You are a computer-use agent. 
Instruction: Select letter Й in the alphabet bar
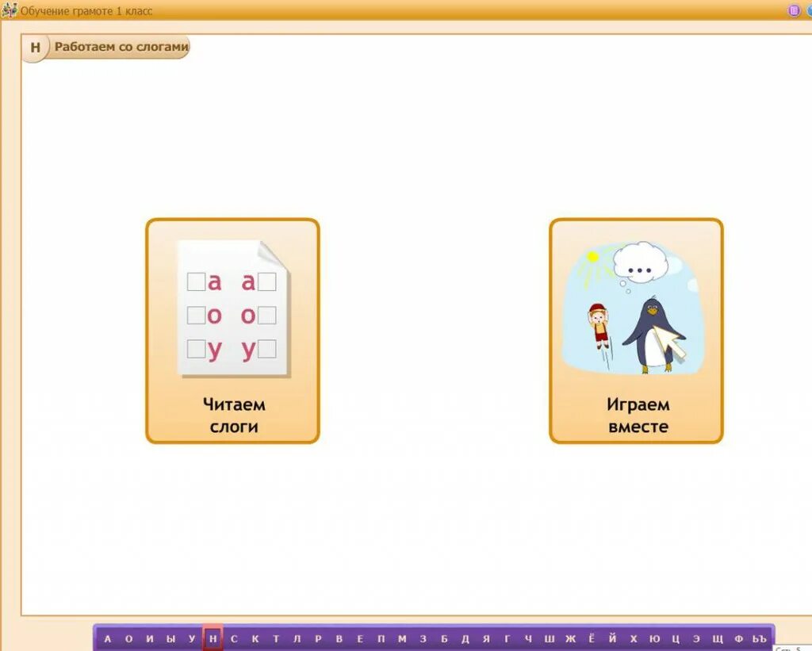[x=613, y=638]
